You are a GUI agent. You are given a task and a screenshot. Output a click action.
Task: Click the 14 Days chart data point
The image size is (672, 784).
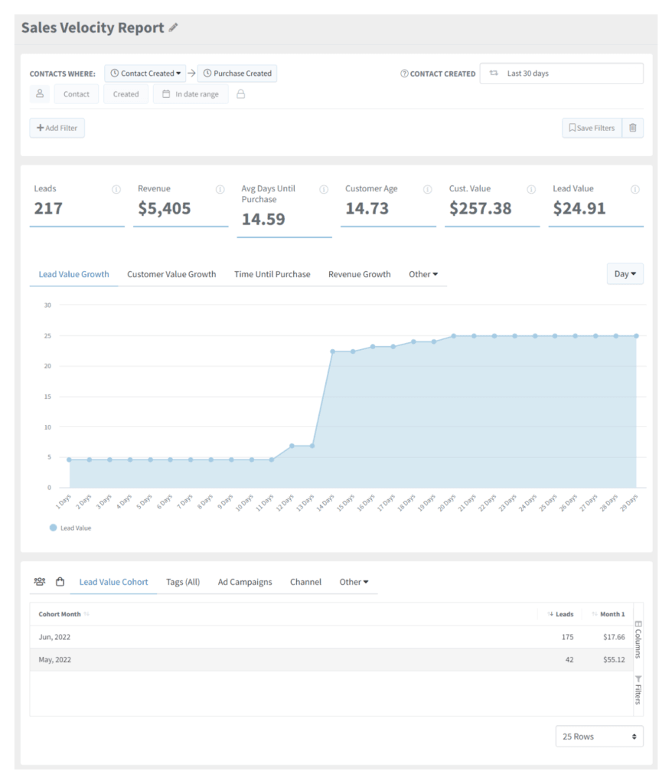point(332,351)
